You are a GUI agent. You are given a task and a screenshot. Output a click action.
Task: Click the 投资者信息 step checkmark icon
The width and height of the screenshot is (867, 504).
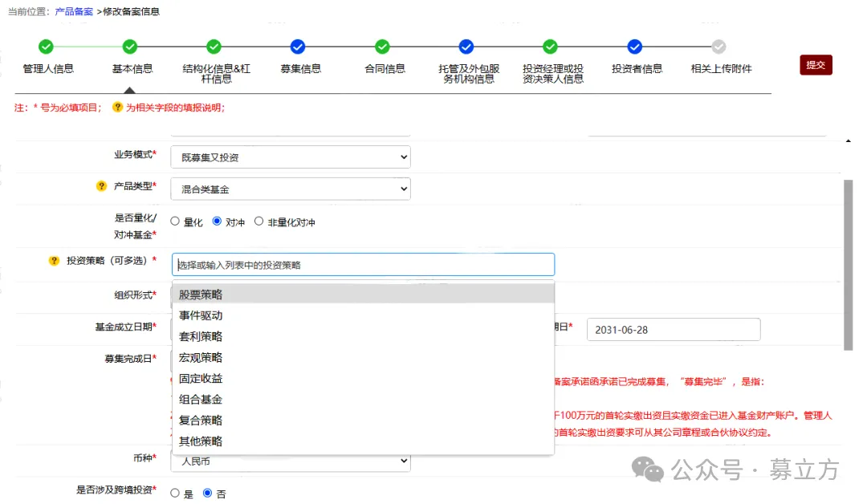(634, 47)
